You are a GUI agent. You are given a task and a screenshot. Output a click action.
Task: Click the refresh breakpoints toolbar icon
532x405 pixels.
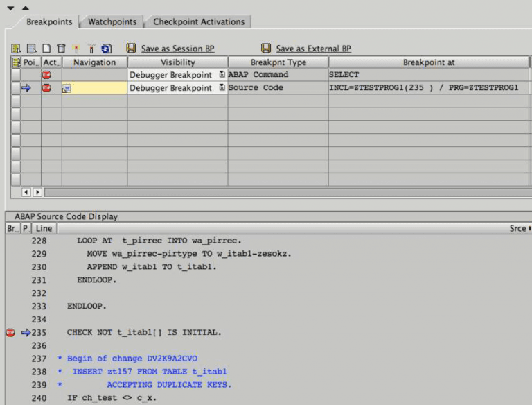106,49
